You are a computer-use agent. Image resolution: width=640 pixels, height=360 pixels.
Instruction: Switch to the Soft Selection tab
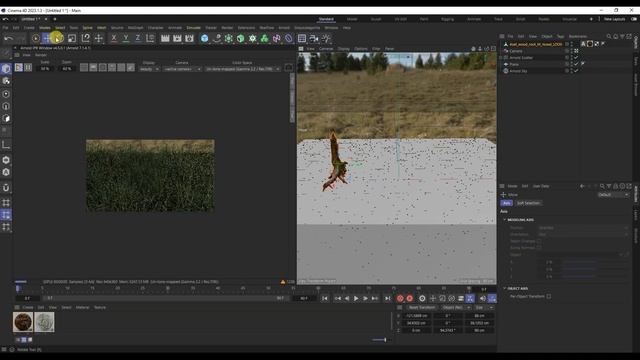(528, 203)
